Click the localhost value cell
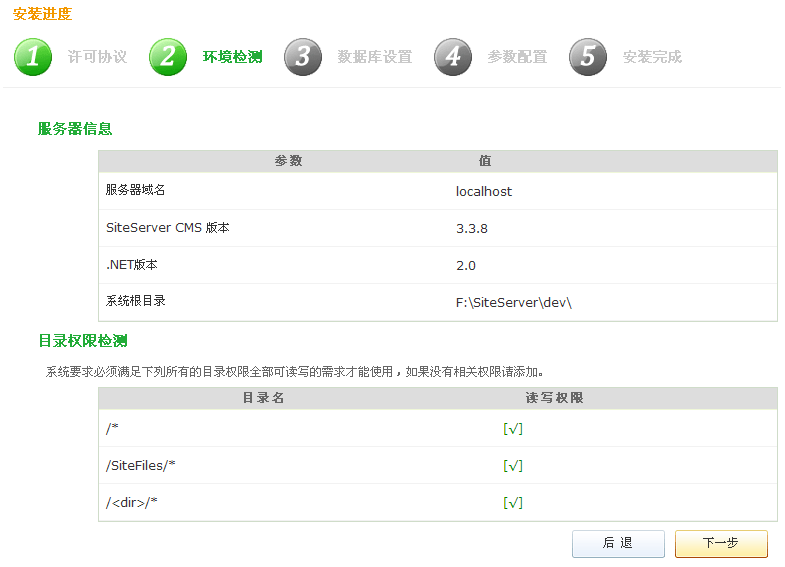Viewport: 785px width, 567px height. [484, 192]
